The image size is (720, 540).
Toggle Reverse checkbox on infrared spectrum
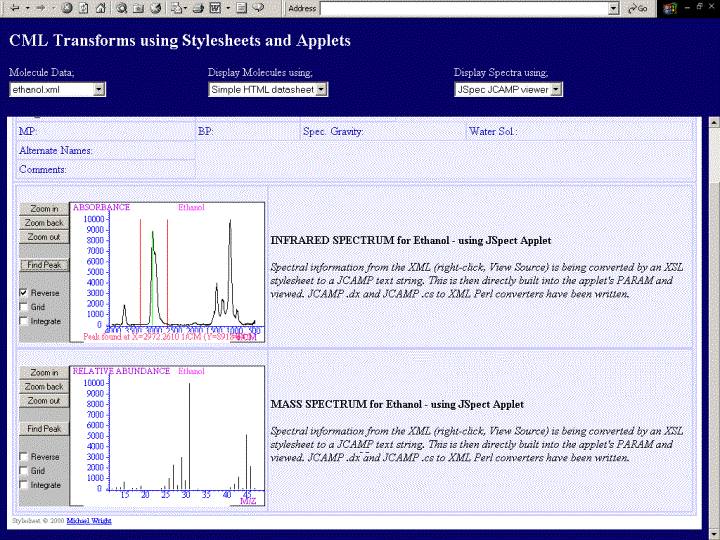(24, 293)
